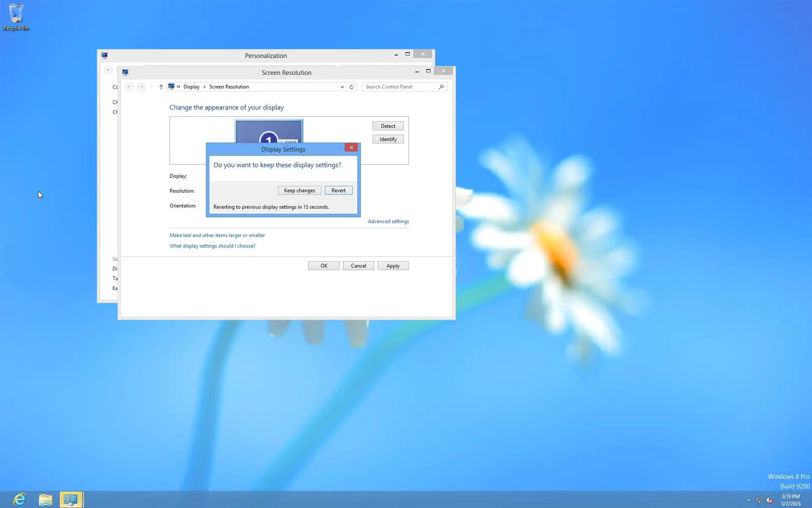Select the monitor 1 thumbnail

coord(269,130)
